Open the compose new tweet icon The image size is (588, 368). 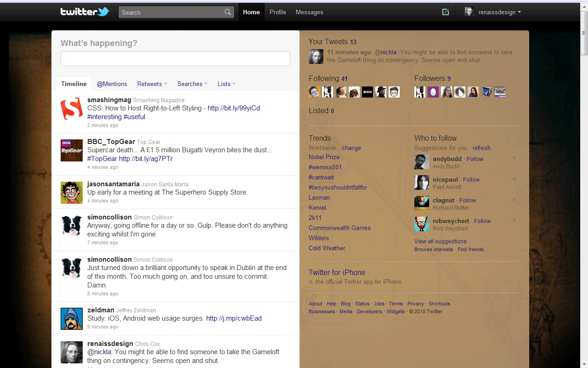click(445, 12)
